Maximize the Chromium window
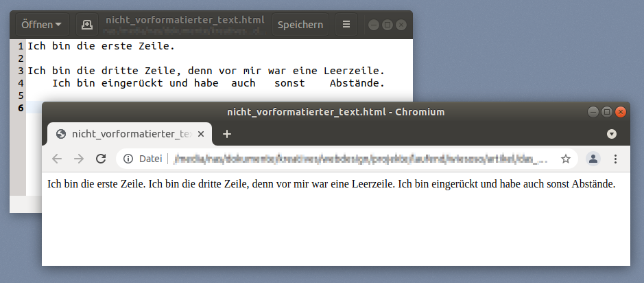Screen dimensions: 644x283 (x=607, y=112)
